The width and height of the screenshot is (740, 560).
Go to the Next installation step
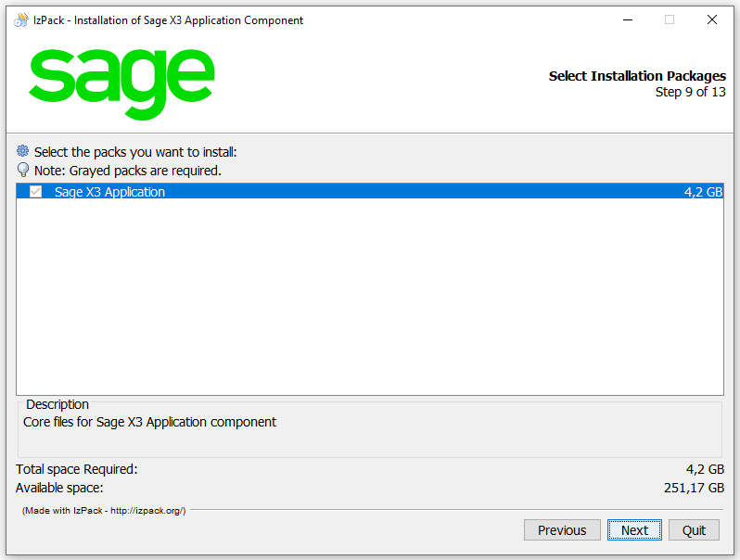[634, 530]
